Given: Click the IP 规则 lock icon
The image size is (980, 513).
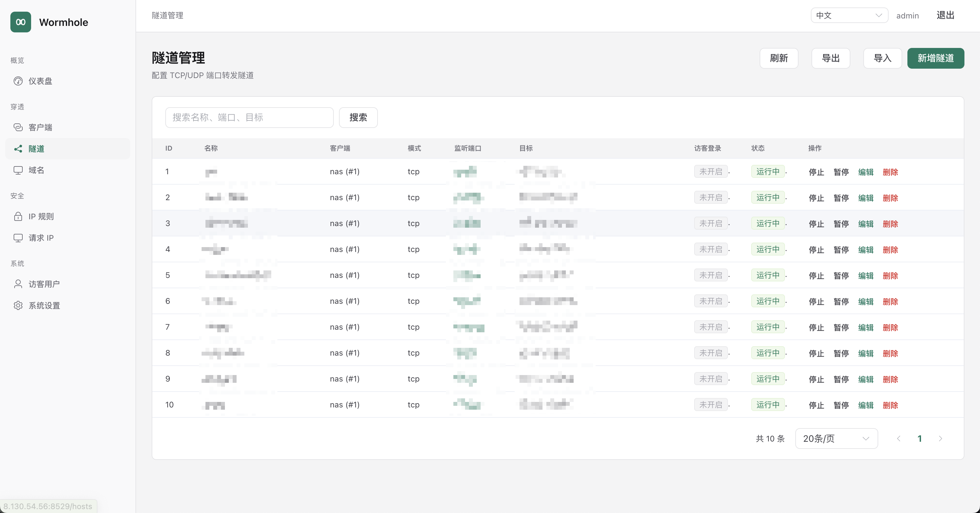Looking at the screenshot, I should tap(18, 216).
